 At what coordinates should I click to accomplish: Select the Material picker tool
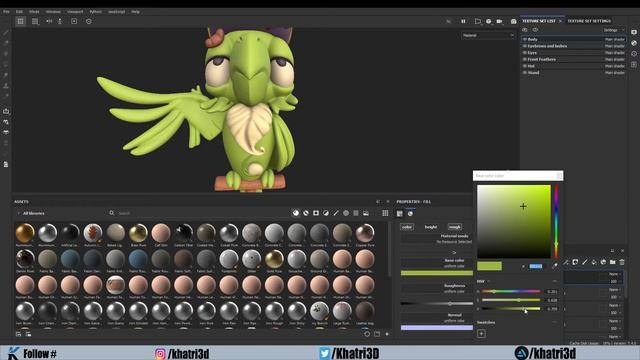click(x=6, y=96)
